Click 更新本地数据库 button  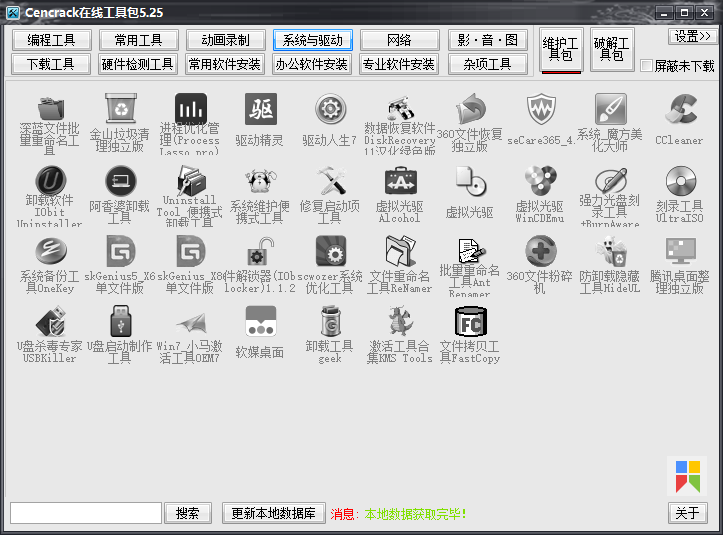pos(273,513)
